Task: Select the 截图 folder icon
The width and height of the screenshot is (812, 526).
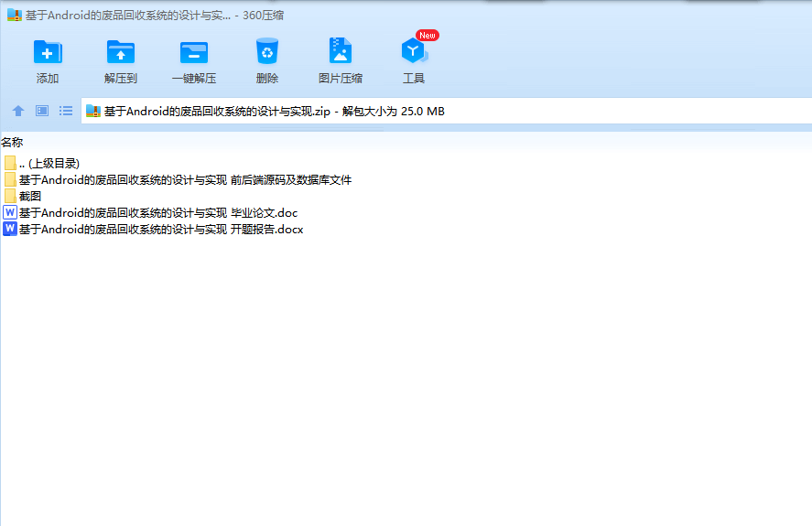Action: pyautogui.click(x=10, y=196)
